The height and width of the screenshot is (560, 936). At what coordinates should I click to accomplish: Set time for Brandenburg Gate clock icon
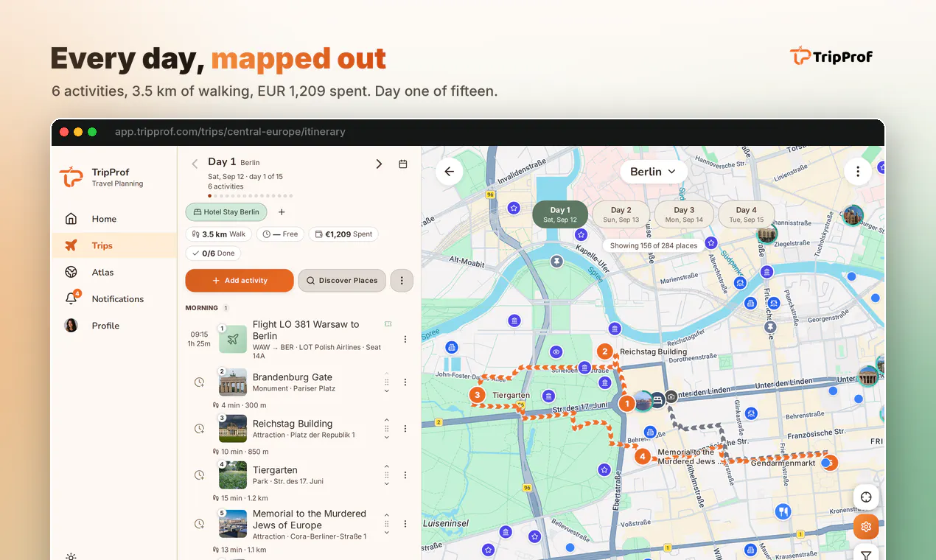(x=199, y=382)
